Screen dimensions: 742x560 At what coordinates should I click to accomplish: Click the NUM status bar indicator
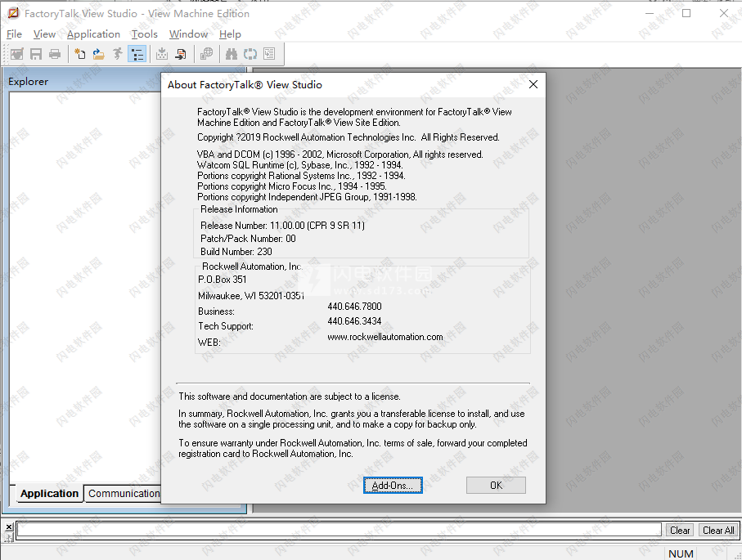click(681, 553)
